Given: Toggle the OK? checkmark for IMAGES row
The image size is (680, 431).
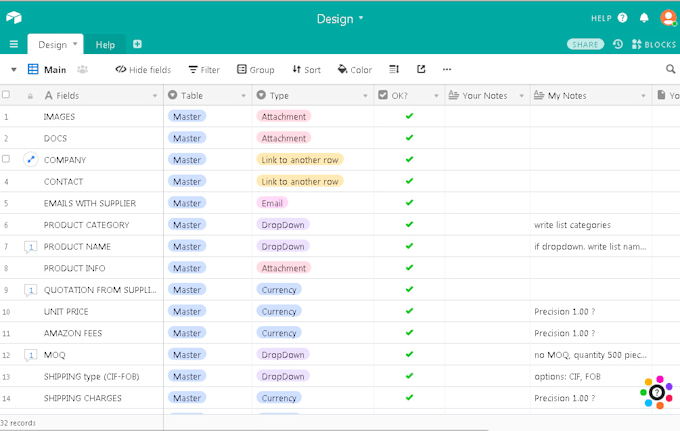Looking at the screenshot, I should point(408,116).
